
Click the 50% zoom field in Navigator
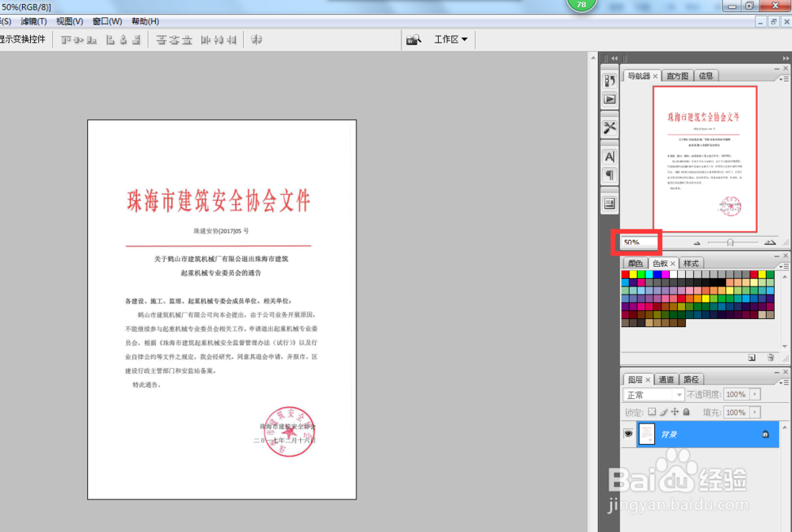(x=639, y=242)
